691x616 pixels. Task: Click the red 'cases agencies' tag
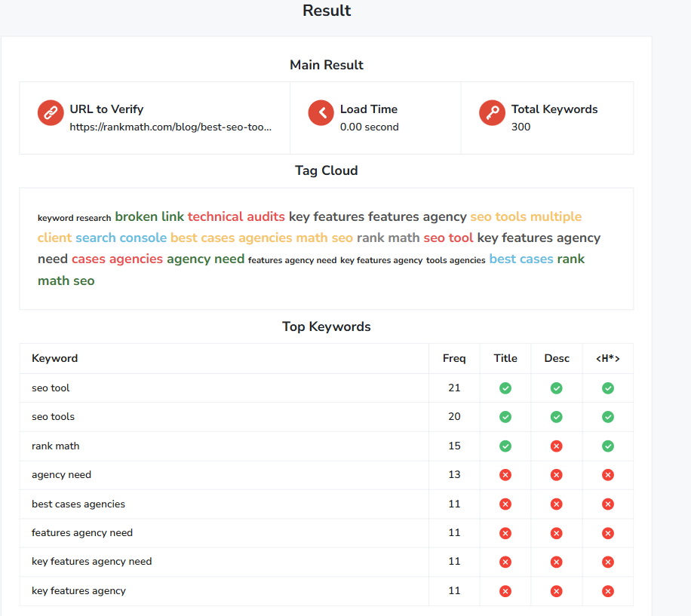[117, 259]
